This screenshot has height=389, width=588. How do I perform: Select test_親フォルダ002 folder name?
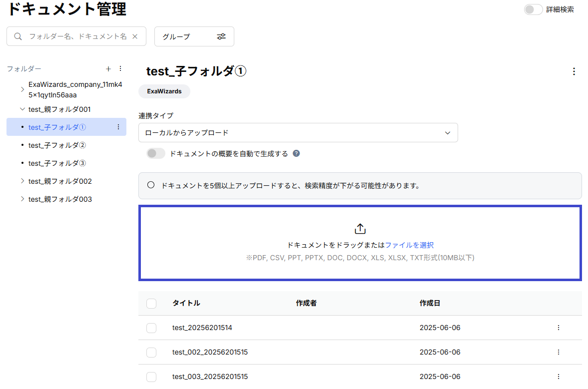click(60, 181)
